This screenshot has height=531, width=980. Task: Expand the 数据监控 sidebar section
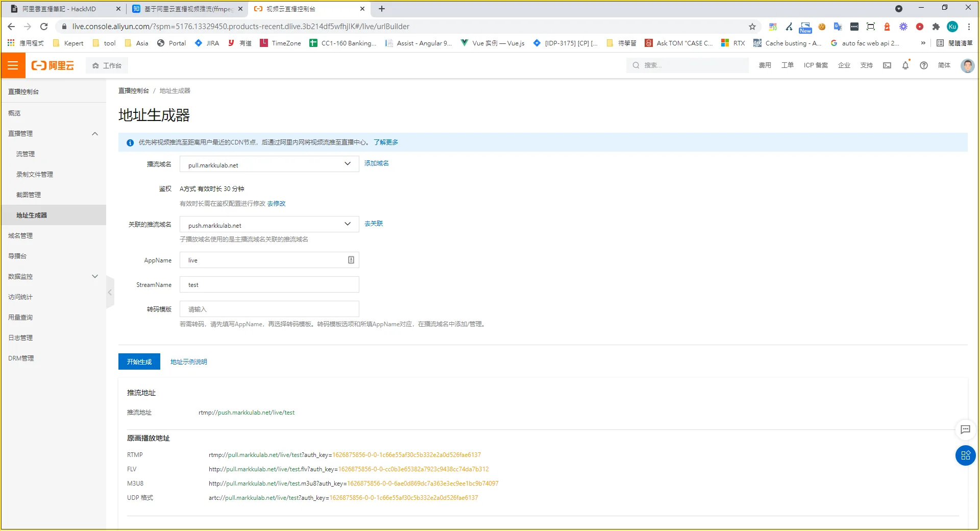94,276
